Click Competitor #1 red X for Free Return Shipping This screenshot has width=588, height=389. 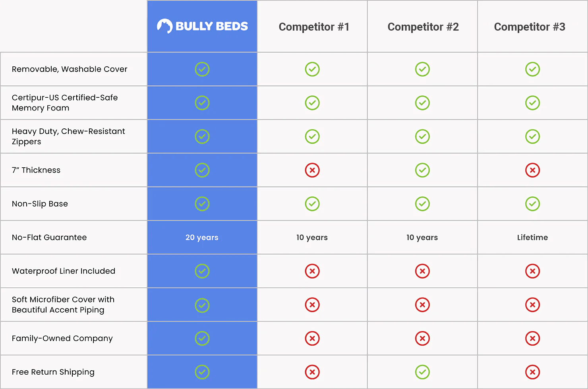(312, 372)
